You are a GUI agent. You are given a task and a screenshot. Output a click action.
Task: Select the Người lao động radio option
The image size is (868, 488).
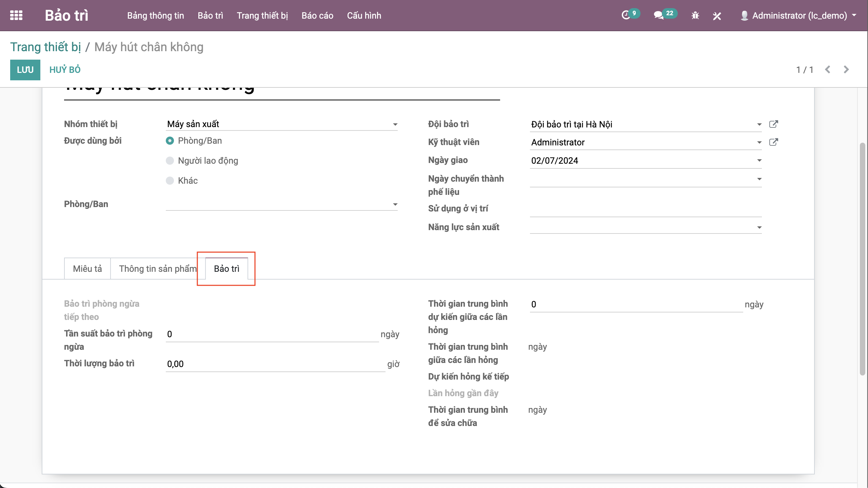click(x=170, y=161)
